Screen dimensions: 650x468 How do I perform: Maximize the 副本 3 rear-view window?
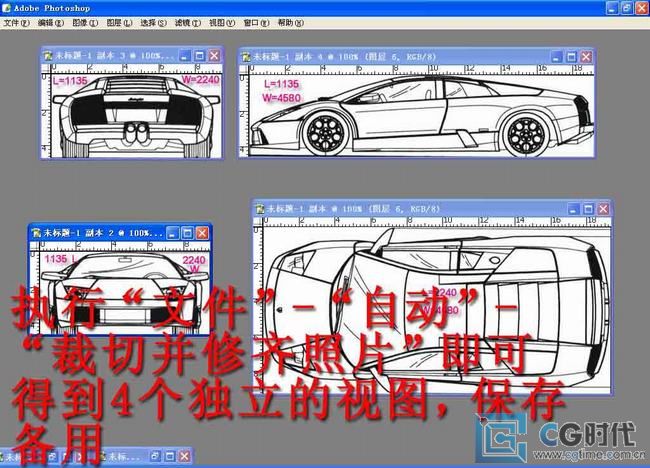point(200,56)
